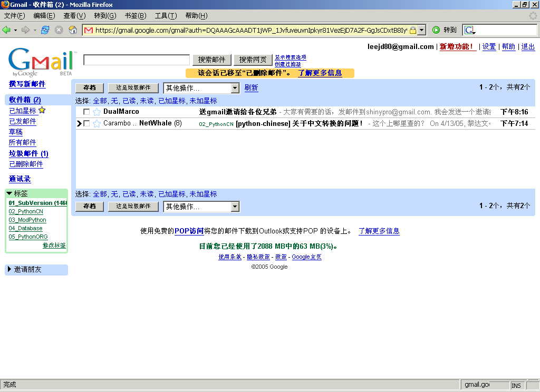This screenshot has height=392, width=540.
Task: Open the Forward button history dropdown arrow
Action: coord(35,30)
